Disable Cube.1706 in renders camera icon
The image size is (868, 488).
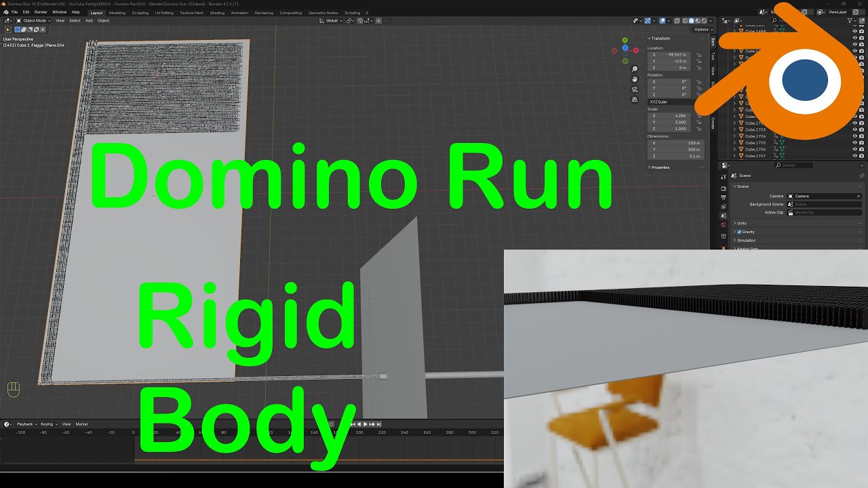point(862,149)
